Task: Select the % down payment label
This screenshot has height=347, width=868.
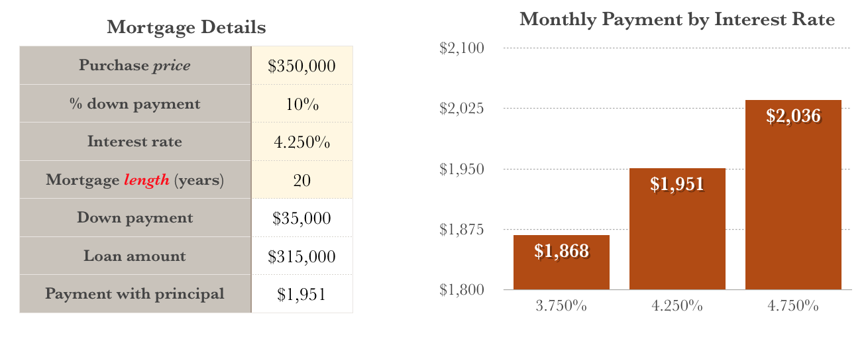Action: [135, 104]
